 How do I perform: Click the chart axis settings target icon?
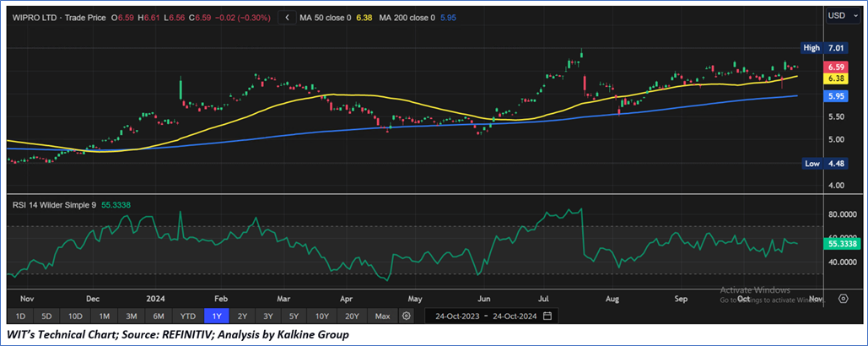click(x=842, y=298)
